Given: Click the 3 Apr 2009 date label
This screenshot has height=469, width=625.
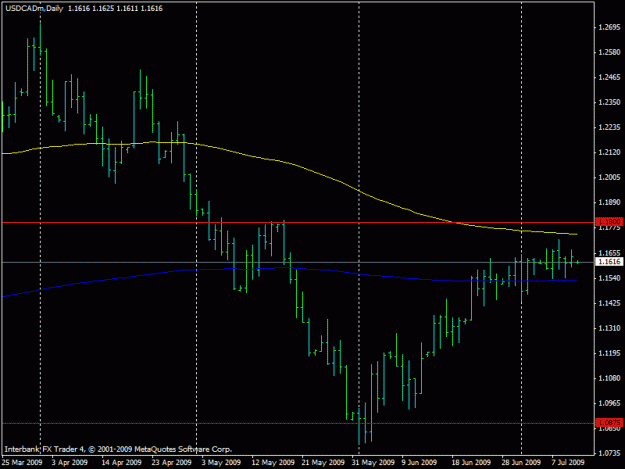Looking at the screenshot, I should 69,462.
